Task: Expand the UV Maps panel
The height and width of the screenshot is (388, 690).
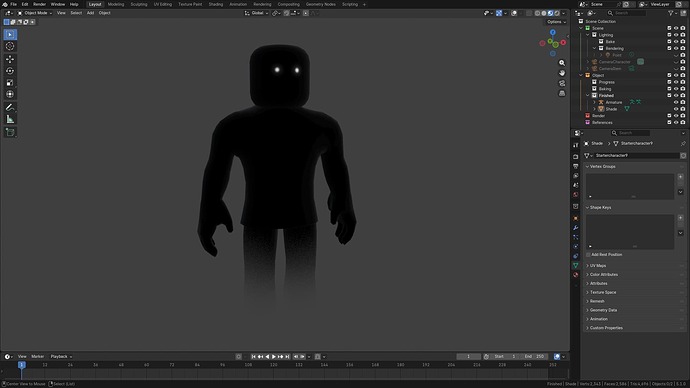Action: coord(598,266)
